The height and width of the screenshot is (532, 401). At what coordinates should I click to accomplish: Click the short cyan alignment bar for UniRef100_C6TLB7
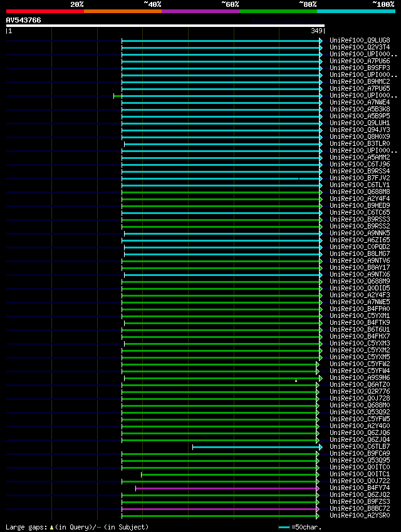click(x=256, y=447)
